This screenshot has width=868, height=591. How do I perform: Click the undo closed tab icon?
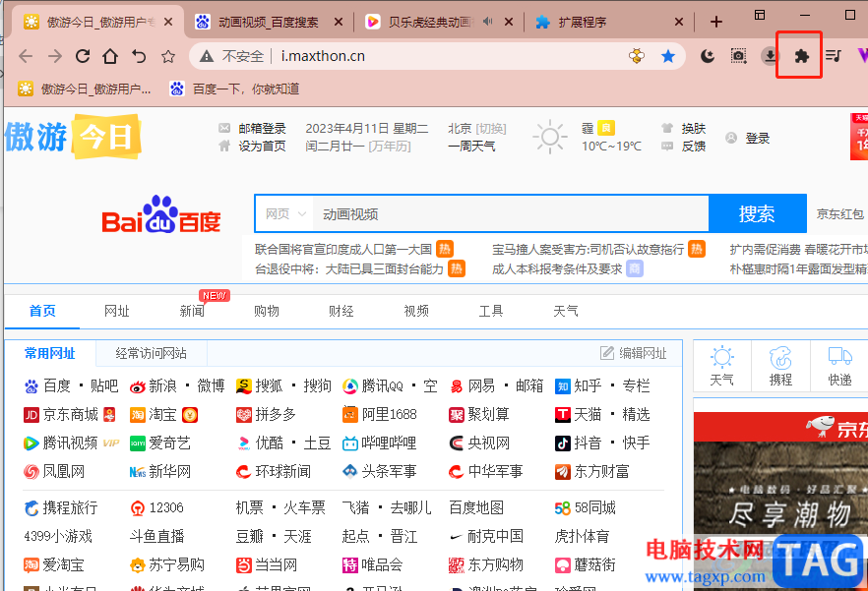pyautogui.click(x=139, y=56)
